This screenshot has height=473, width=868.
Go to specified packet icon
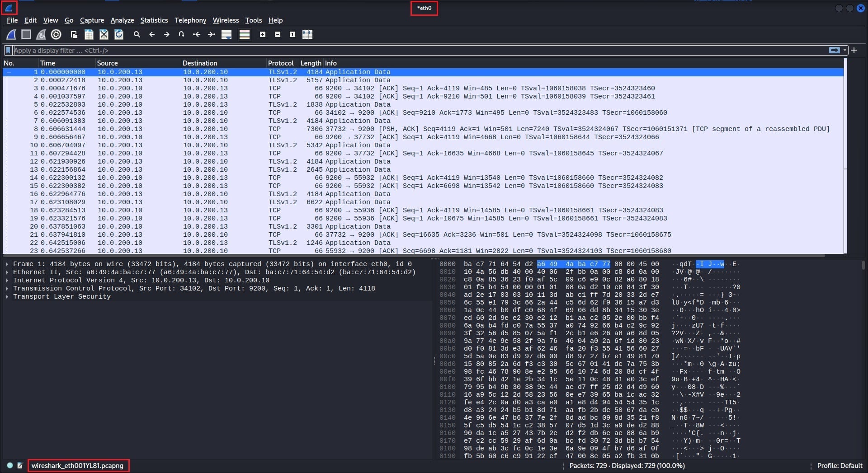click(181, 34)
